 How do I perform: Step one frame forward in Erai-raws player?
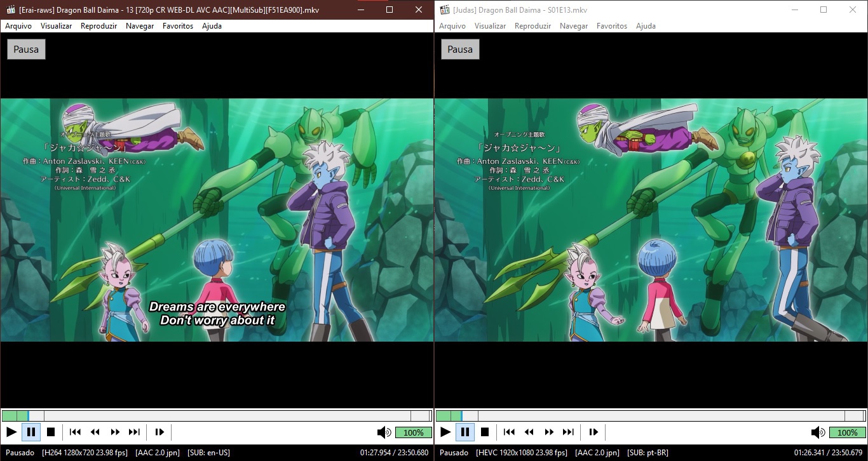[159, 432]
